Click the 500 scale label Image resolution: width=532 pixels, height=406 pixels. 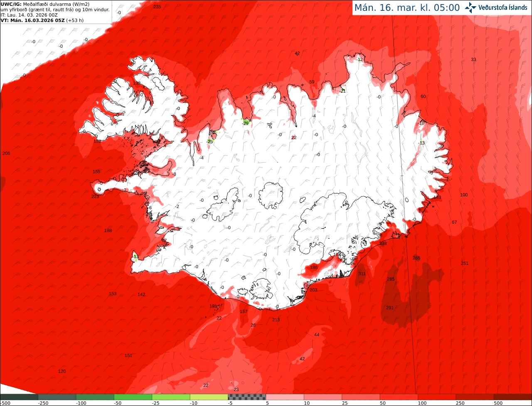[x=498, y=403]
